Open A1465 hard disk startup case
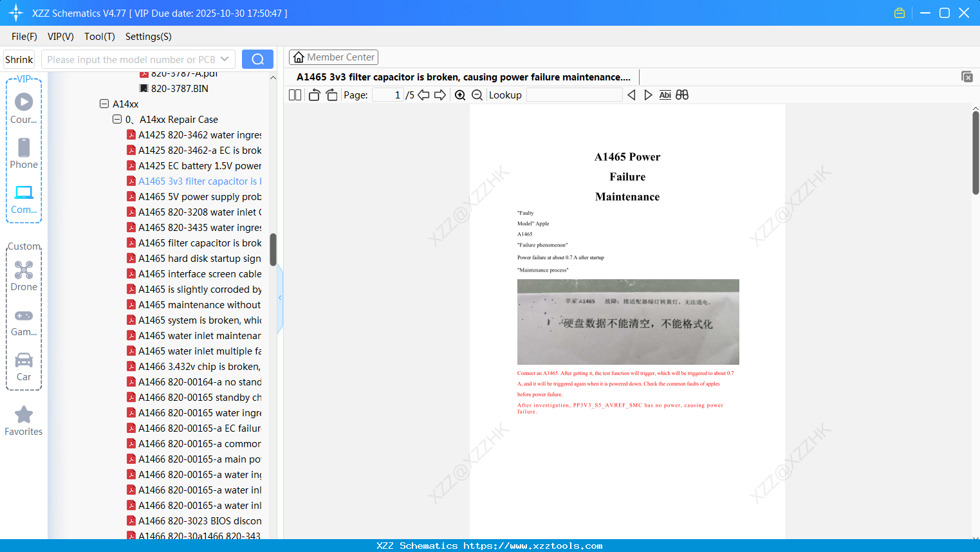The height and width of the screenshot is (552, 980). point(194,259)
